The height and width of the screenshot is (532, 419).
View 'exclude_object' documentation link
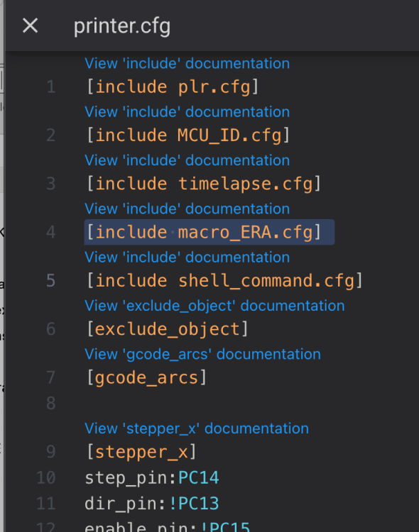click(x=214, y=306)
